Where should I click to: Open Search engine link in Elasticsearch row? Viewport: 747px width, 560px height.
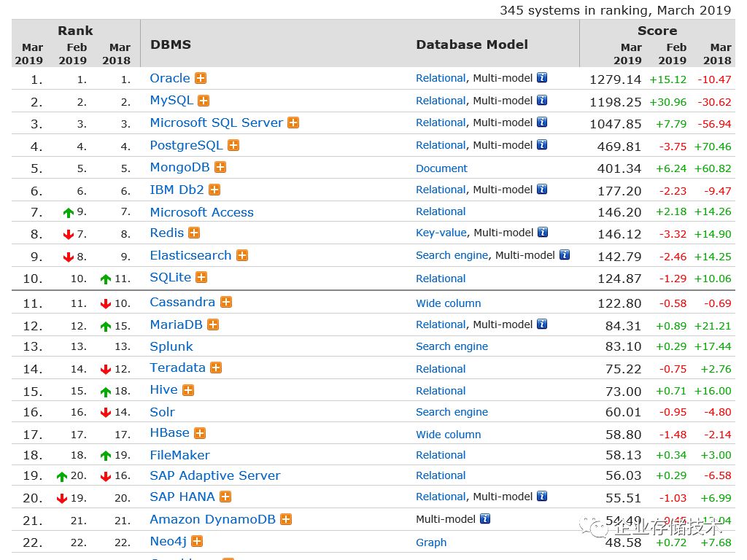click(x=452, y=255)
